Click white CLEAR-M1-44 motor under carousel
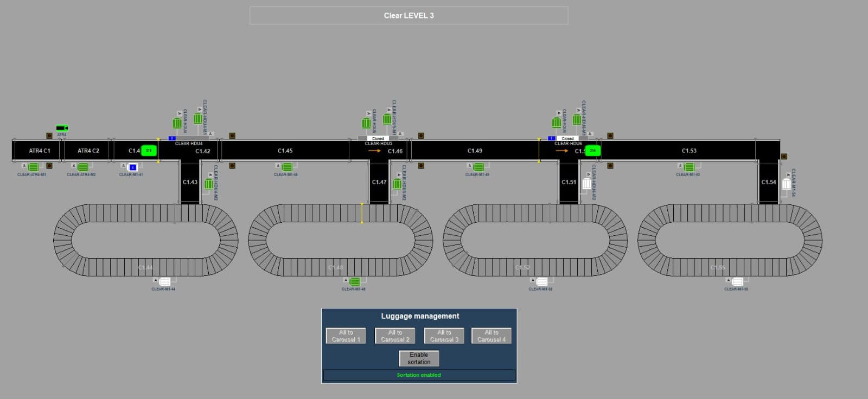Image resolution: width=868 pixels, height=399 pixels. tap(165, 281)
